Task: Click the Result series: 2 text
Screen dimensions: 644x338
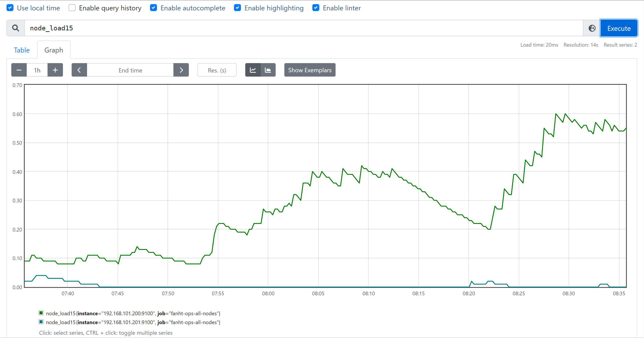Action: (x=620, y=45)
